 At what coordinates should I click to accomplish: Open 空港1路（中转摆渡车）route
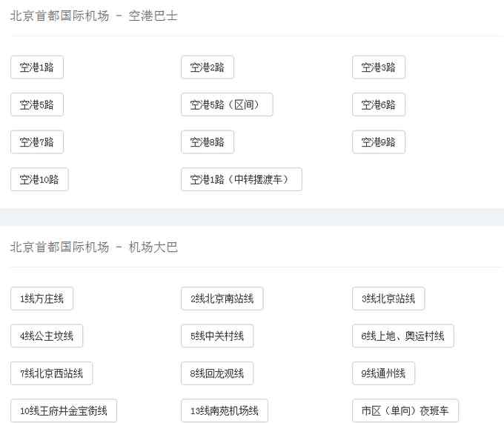pos(242,179)
